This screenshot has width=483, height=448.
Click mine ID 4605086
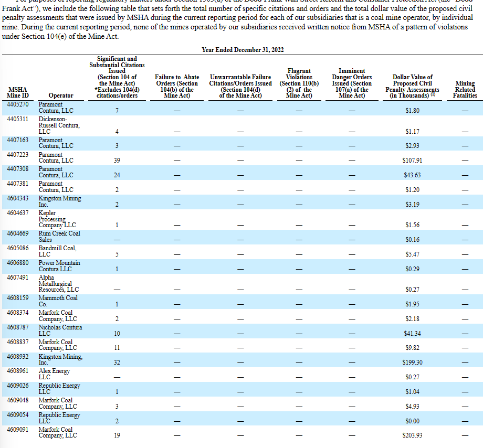click(17, 248)
